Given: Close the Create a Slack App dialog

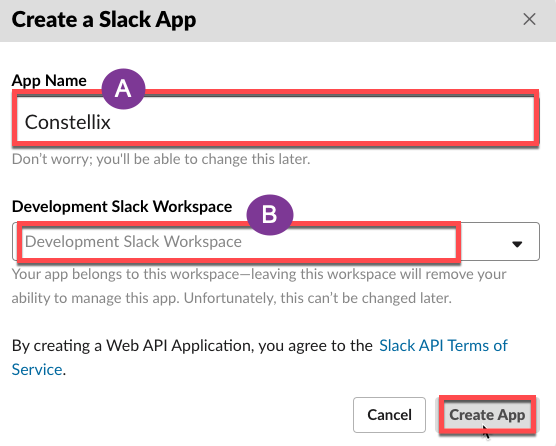Looking at the screenshot, I should tap(529, 19).
